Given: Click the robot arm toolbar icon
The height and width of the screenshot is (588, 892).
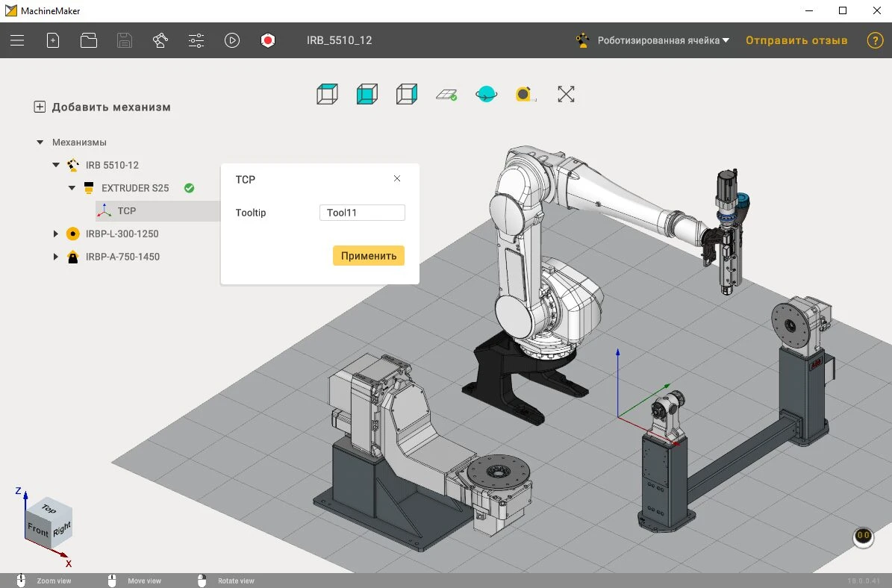Looking at the screenshot, I should coord(160,40).
